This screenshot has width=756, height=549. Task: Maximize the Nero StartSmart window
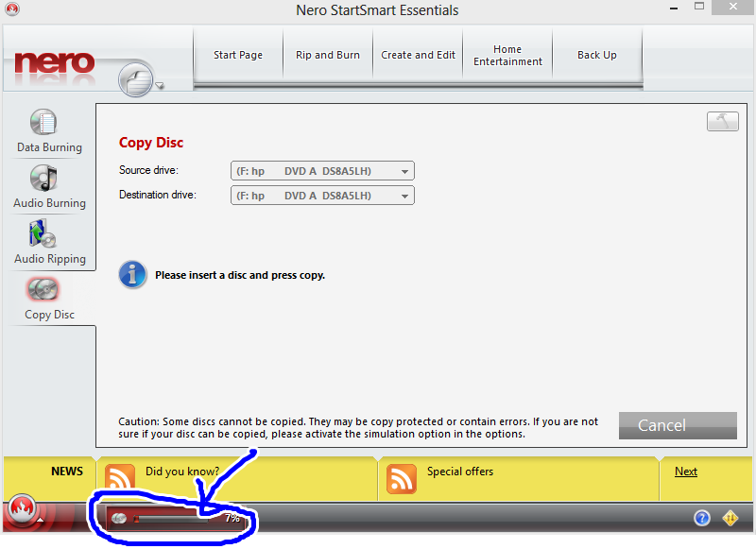tap(699, 7)
